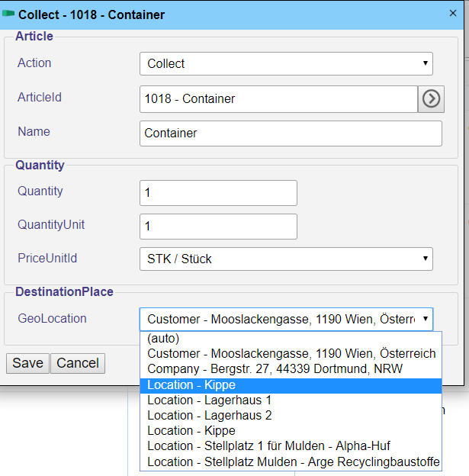Screen dimensions: 469x476
Task: Open the Action dropdown showing Collect
Action: pos(286,64)
